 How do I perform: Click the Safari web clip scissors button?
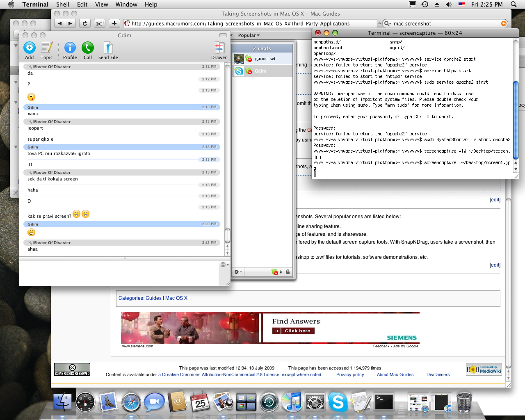(x=100, y=23)
